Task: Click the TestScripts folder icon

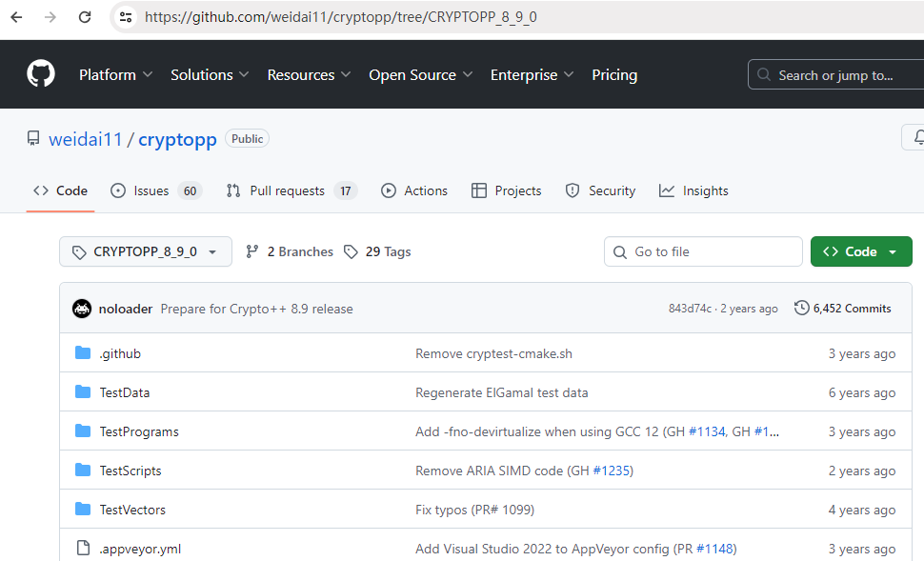Action: point(83,471)
